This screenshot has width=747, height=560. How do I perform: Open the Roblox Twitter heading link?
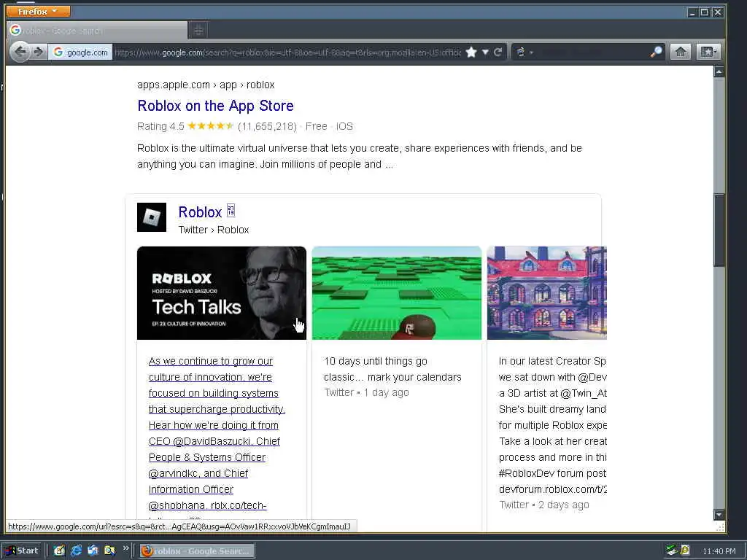tap(200, 212)
